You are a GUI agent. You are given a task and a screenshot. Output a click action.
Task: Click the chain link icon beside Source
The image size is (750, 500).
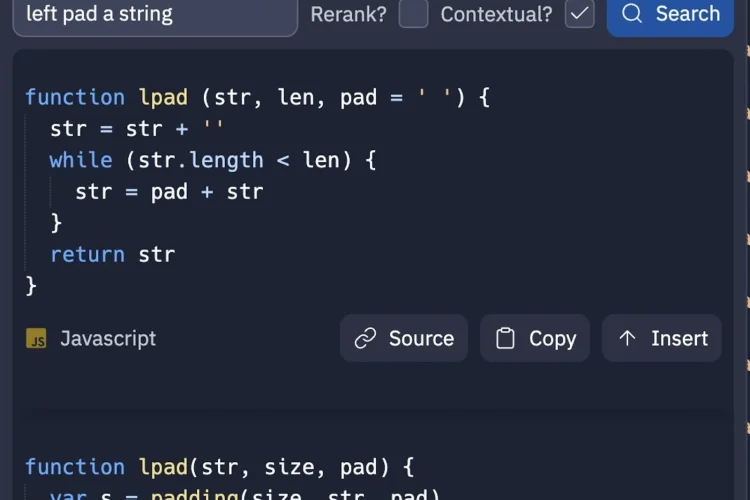[366, 339]
